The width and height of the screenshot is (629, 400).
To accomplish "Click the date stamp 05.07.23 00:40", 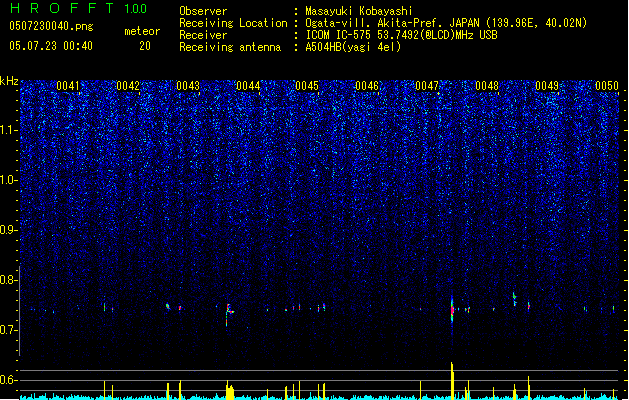I will click(x=51, y=46).
